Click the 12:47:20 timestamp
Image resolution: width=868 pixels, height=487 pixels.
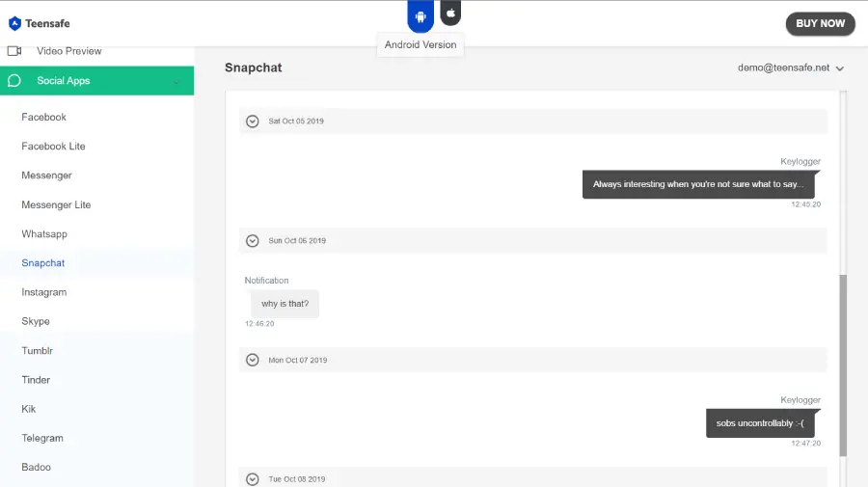pos(805,444)
